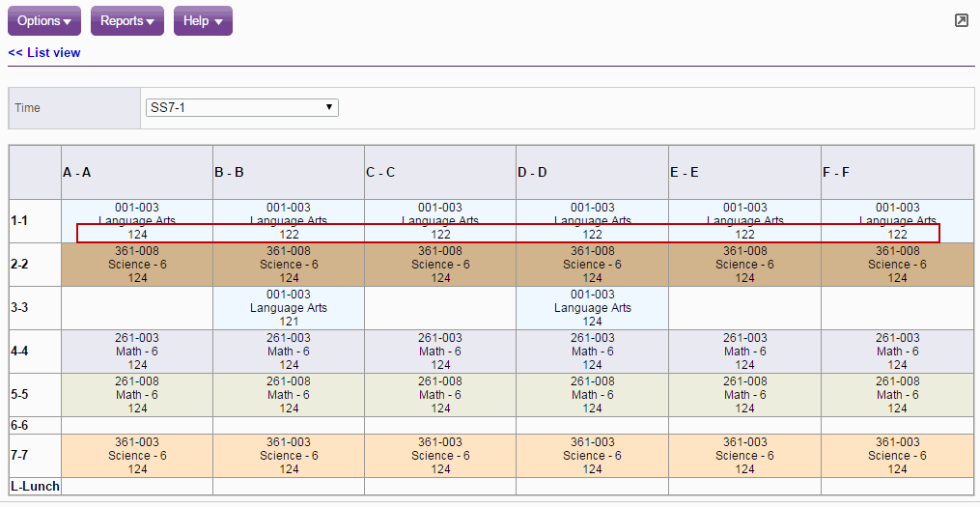980x507 pixels.
Task: Select the 7-7 period row label
Action: click(19, 456)
